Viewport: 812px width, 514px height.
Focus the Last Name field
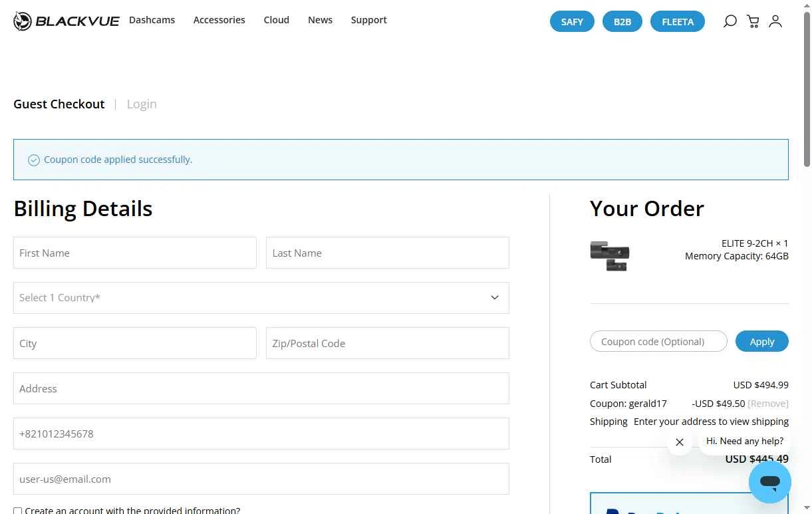(x=388, y=253)
